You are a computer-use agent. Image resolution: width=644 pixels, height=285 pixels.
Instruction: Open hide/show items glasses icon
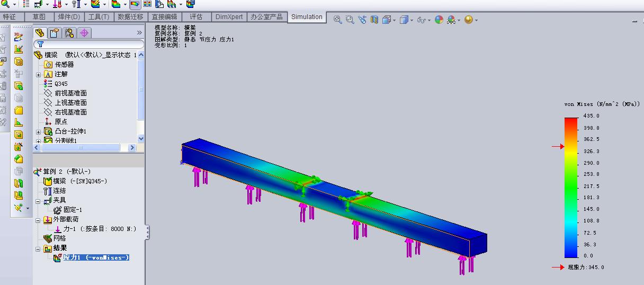tap(421, 20)
